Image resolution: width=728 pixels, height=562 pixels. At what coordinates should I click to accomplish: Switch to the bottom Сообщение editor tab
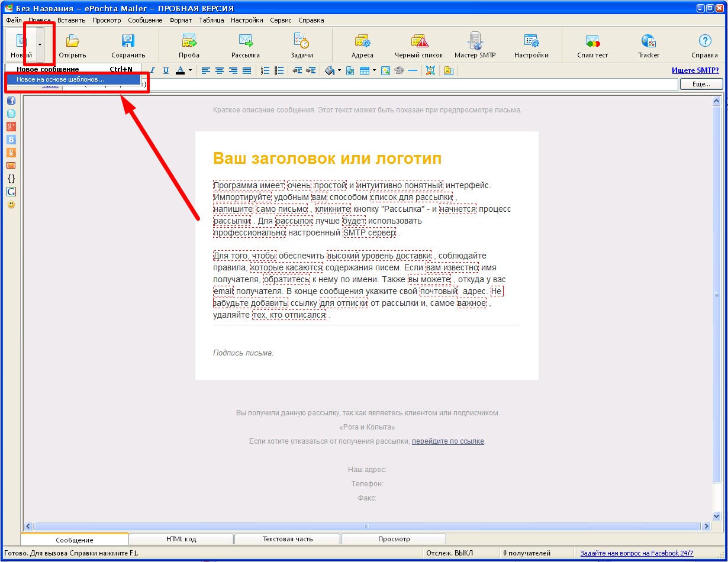75,540
